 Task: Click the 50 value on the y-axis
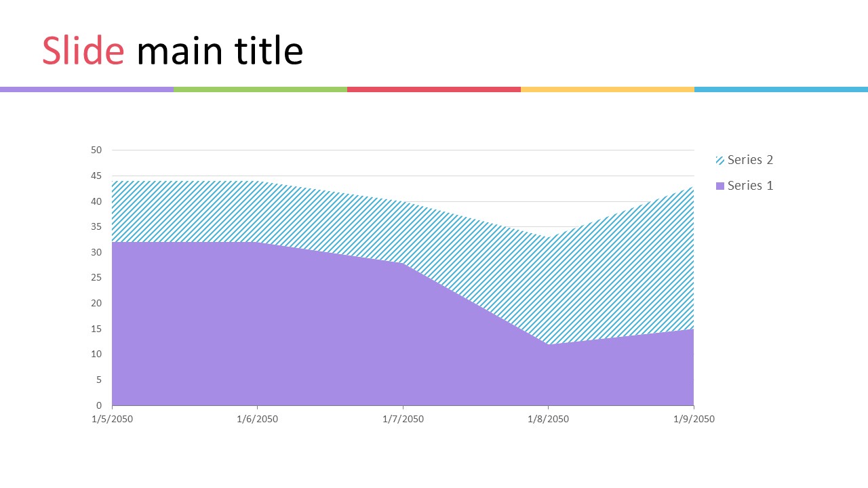tap(96, 150)
